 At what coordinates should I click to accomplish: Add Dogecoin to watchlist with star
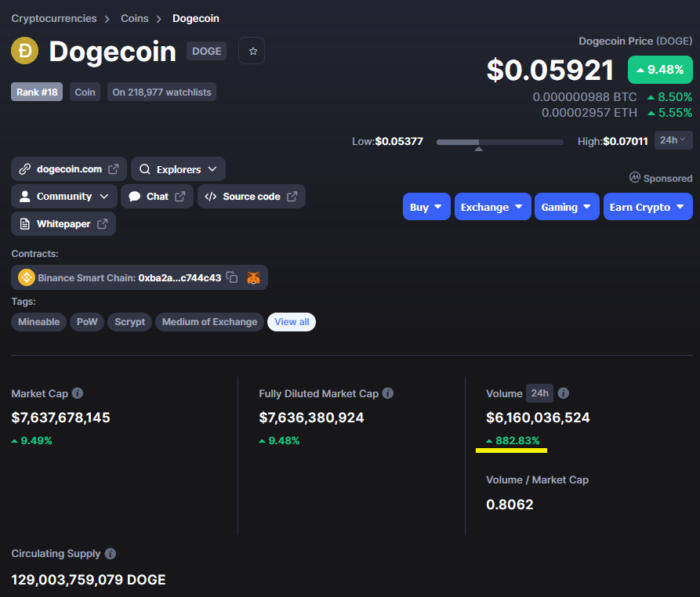point(252,51)
